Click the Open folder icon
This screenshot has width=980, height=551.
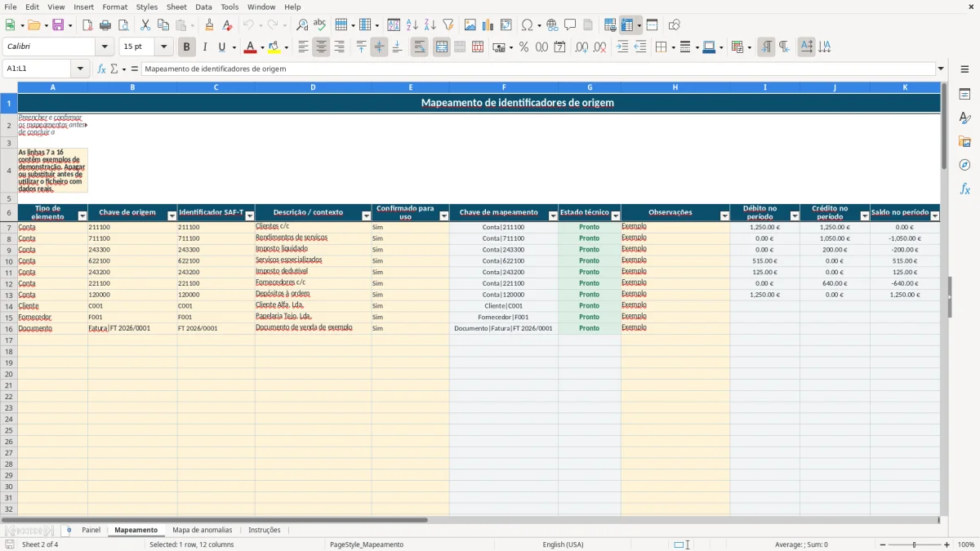click(x=33, y=25)
